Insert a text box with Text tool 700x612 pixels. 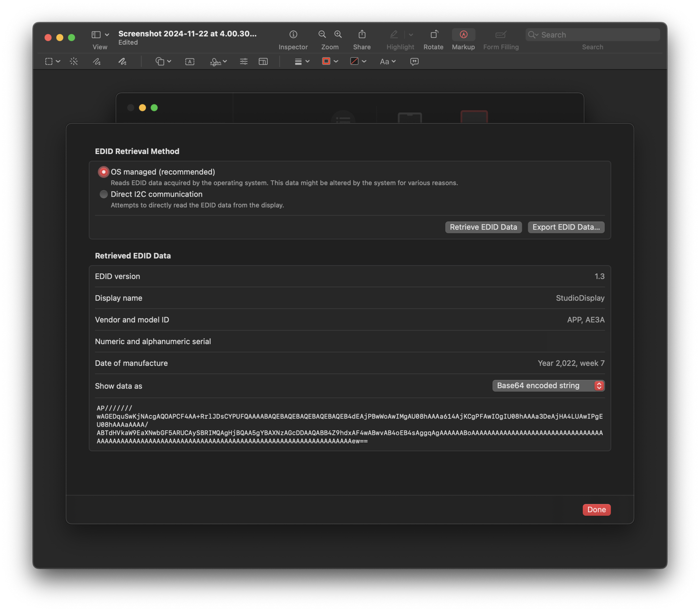(x=189, y=62)
